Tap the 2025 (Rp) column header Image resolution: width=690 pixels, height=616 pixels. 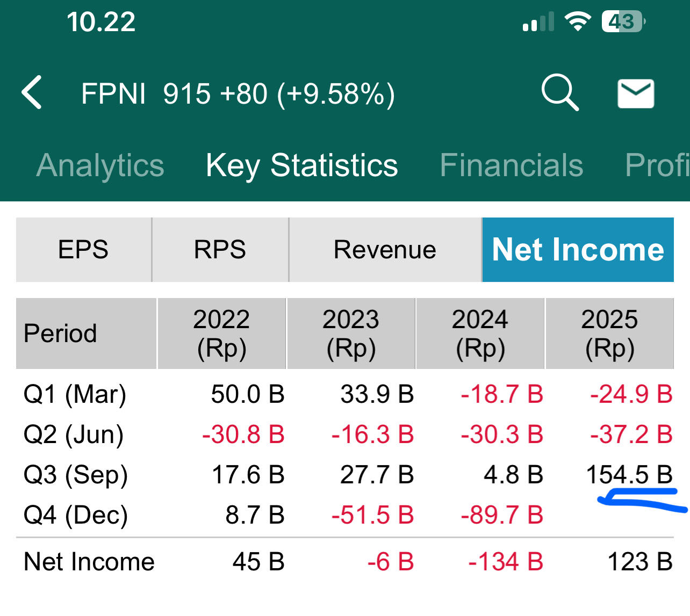[x=609, y=334]
